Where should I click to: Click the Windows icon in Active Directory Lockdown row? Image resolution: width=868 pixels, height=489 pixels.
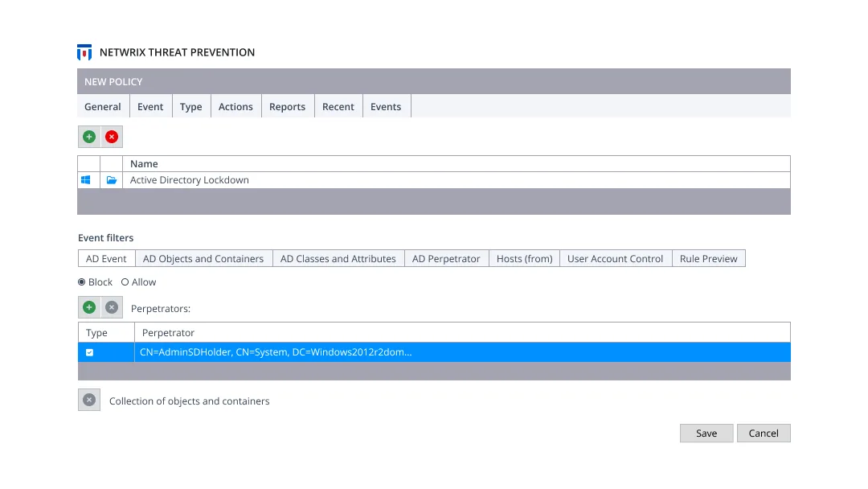point(86,180)
